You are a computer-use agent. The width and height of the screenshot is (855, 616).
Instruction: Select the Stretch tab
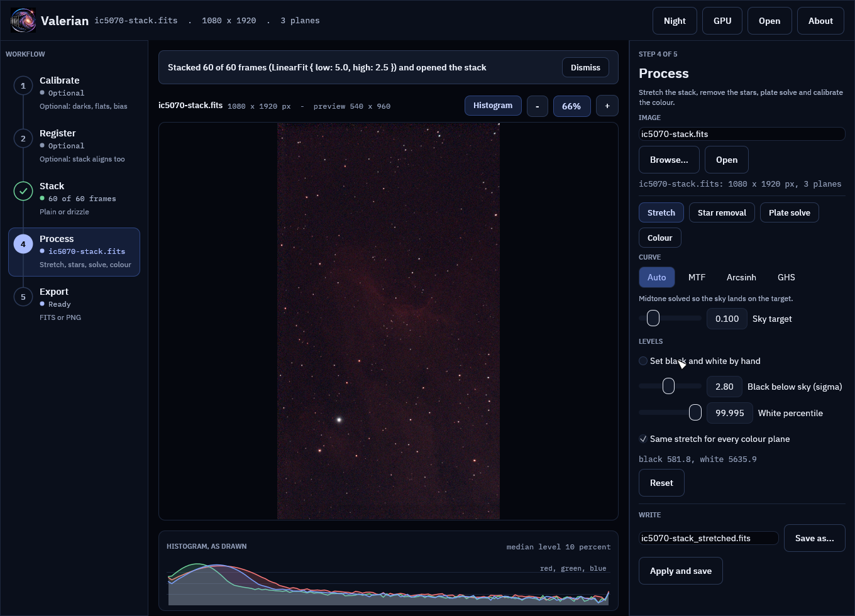click(661, 212)
